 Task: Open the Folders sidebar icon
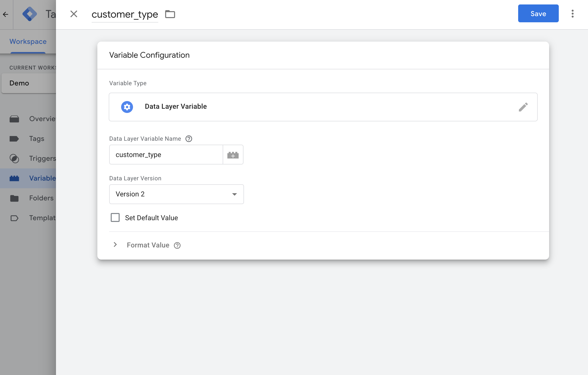(x=15, y=198)
